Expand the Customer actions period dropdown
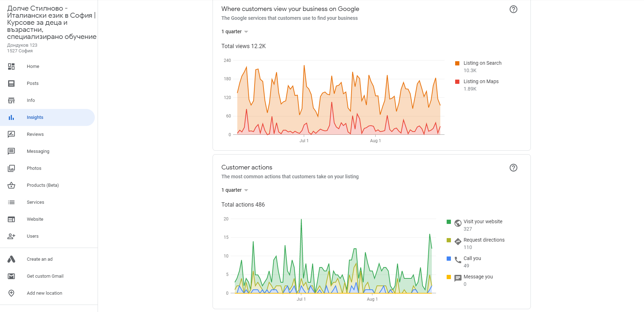Image resolution: width=644 pixels, height=312 pixels. pyautogui.click(x=235, y=190)
